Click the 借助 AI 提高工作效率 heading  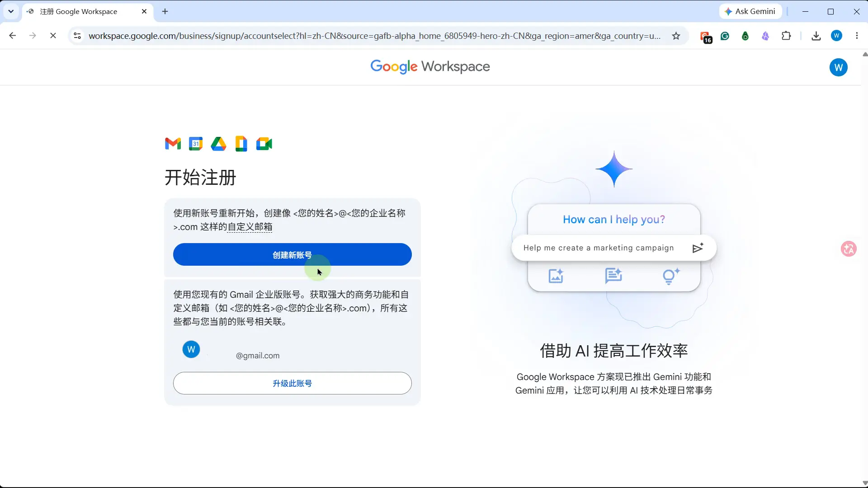point(614,351)
